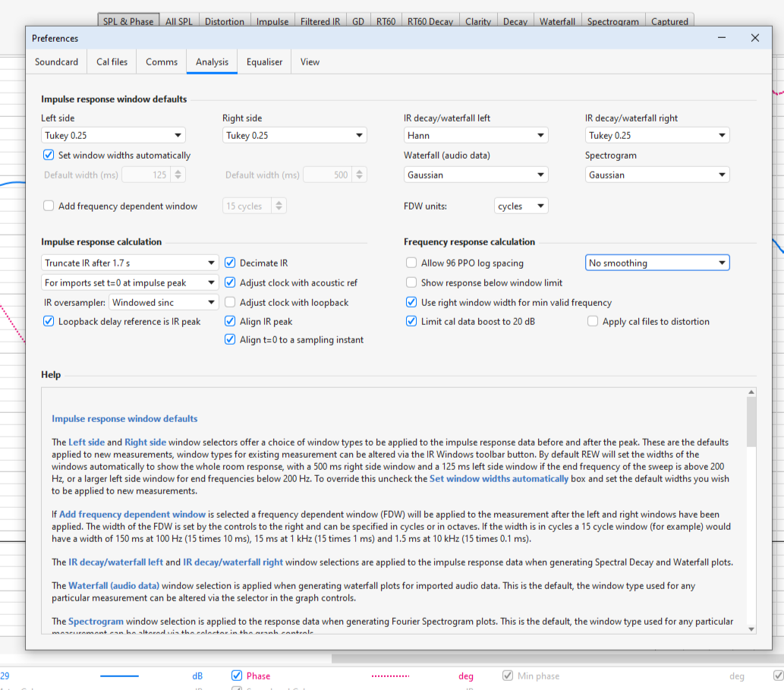784x690 pixels.
Task: Toggle Align IR peak checkbox
Action: point(230,321)
